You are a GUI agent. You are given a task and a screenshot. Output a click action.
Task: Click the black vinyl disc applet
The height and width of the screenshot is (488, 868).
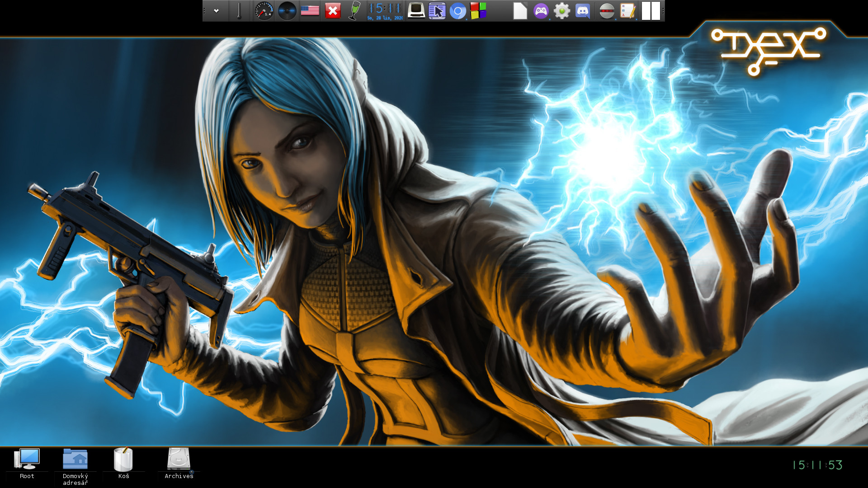(287, 11)
